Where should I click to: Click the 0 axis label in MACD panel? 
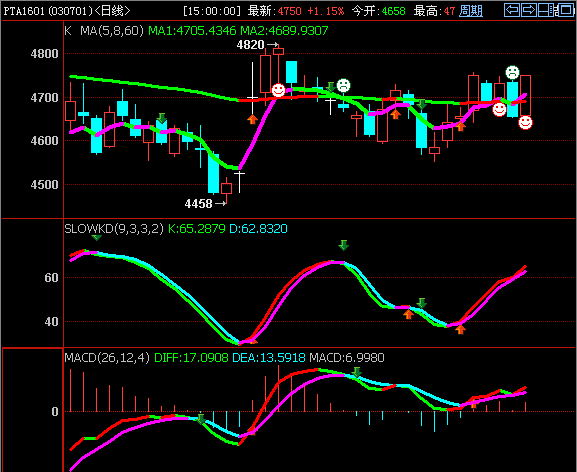[x=55, y=411]
